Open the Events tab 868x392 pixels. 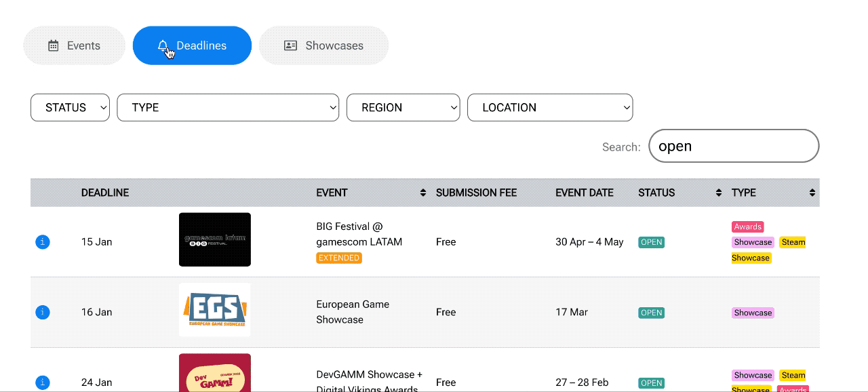click(x=75, y=45)
